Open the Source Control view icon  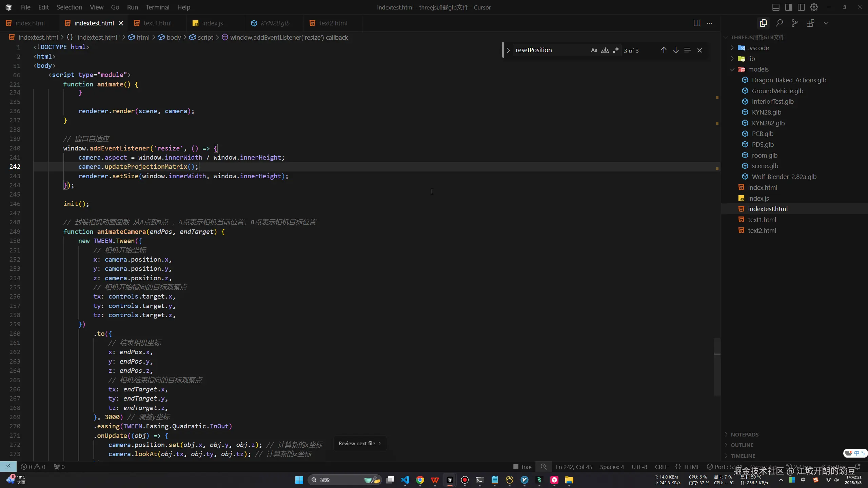795,23
